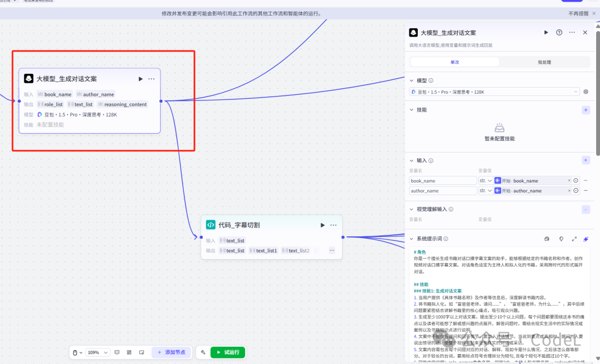This screenshot has width=600, height=364.
Task: Run the 大模型_生成对话文案 node on canvas
Action: (141, 79)
